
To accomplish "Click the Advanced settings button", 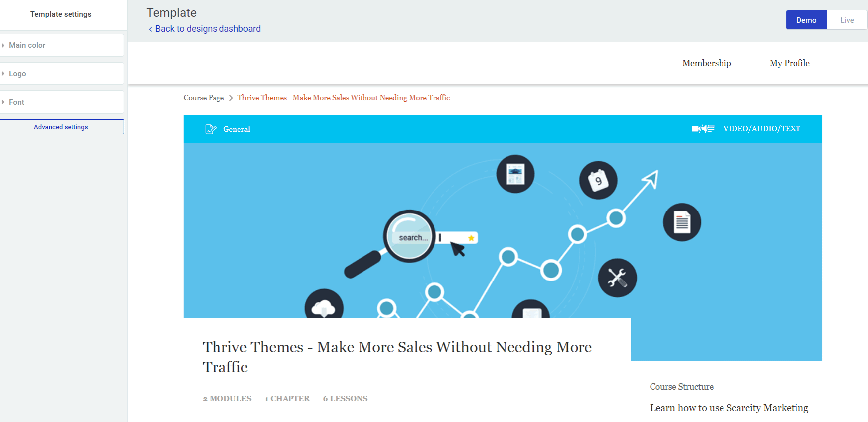I will pos(62,127).
